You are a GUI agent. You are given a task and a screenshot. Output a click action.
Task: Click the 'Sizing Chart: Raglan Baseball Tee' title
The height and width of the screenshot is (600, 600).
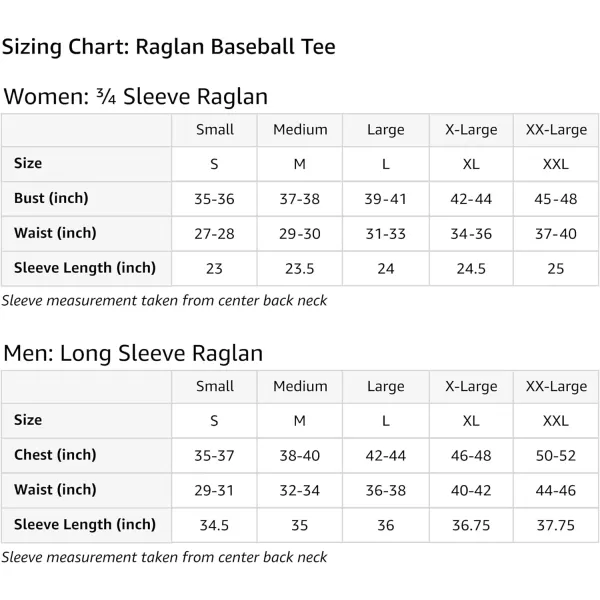pos(169,47)
